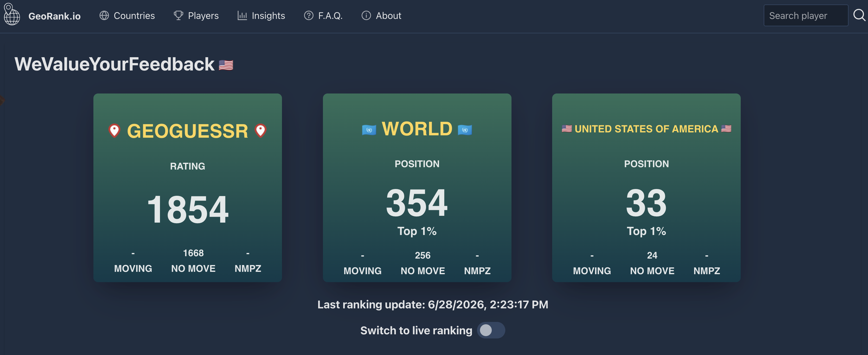Click the bar chart icon beside Insights
The height and width of the screenshot is (355, 868).
(x=242, y=16)
